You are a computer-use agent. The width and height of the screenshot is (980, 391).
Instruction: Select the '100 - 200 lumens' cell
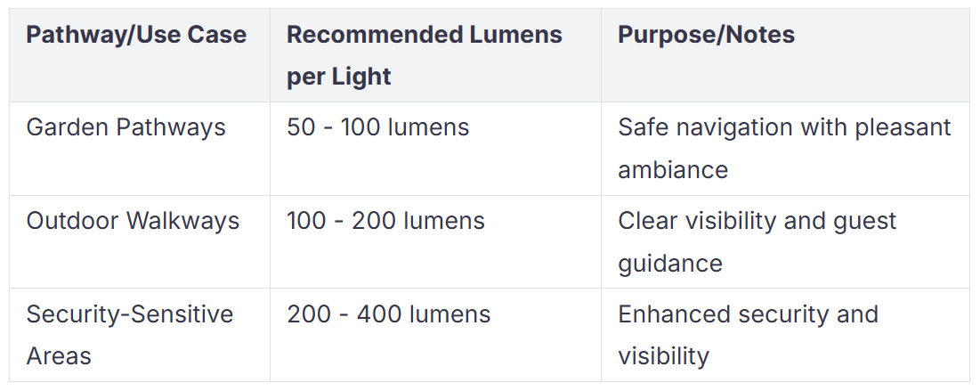[x=385, y=221]
